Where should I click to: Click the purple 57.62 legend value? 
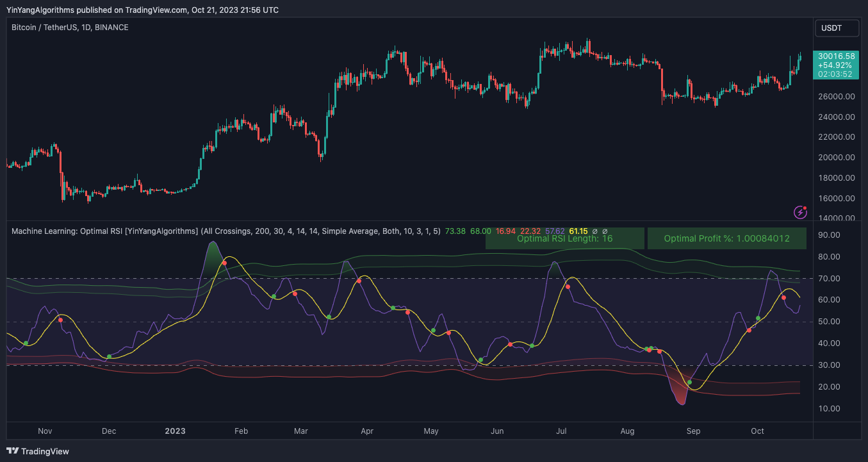pos(555,231)
